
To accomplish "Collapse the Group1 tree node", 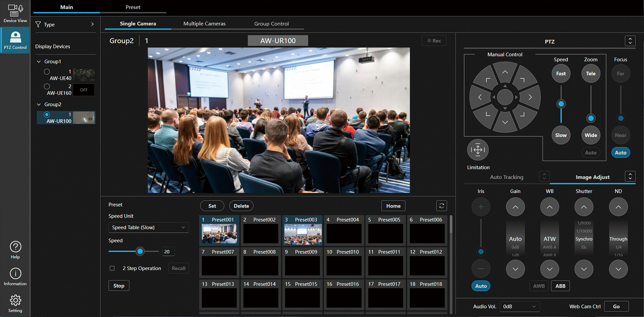I will [39, 62].
